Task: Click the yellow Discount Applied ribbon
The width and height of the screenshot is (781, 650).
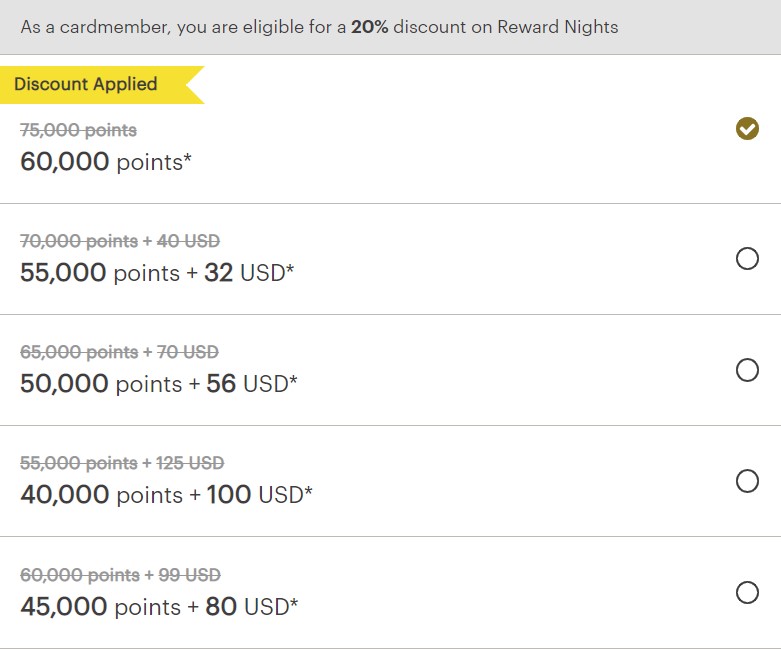Action: (x=102, y=85)
